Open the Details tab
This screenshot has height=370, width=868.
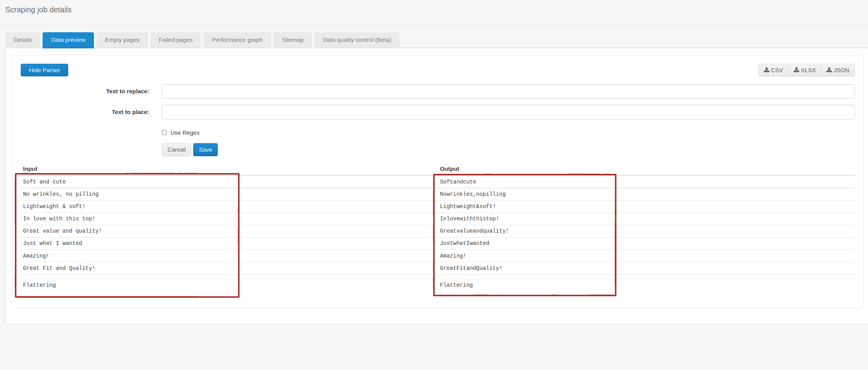[x=23, y=40]
